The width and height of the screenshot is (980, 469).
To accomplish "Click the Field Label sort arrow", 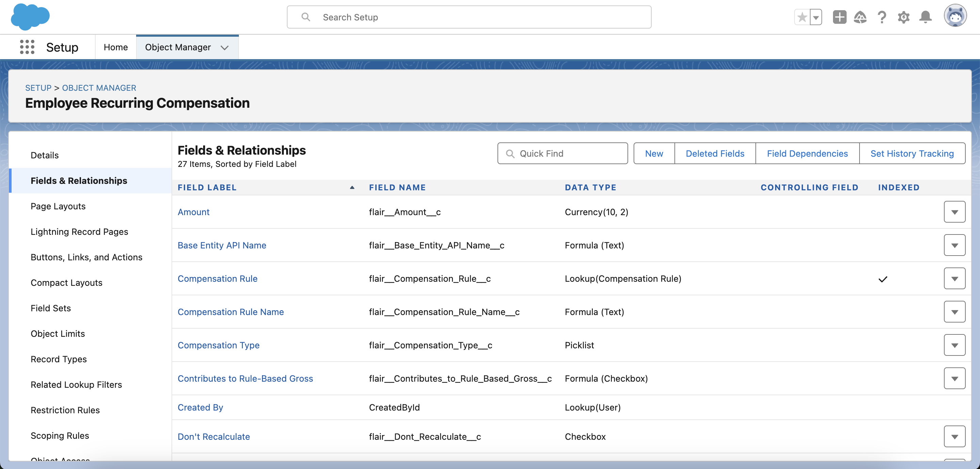I will 351,188.
